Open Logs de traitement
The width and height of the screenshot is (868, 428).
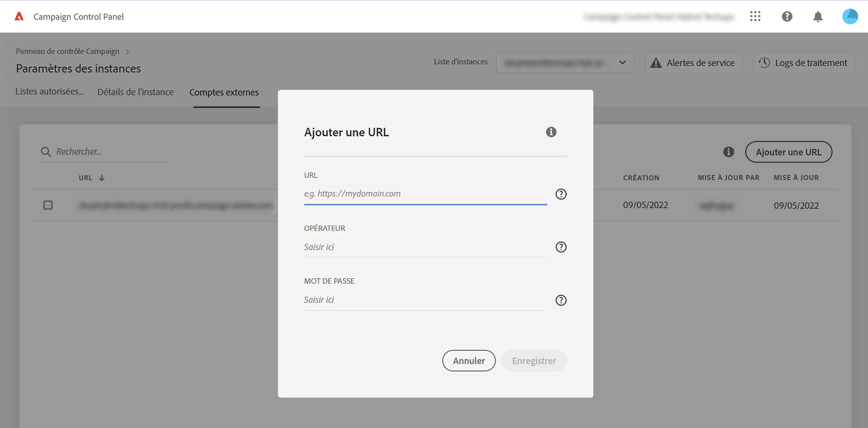804,63
